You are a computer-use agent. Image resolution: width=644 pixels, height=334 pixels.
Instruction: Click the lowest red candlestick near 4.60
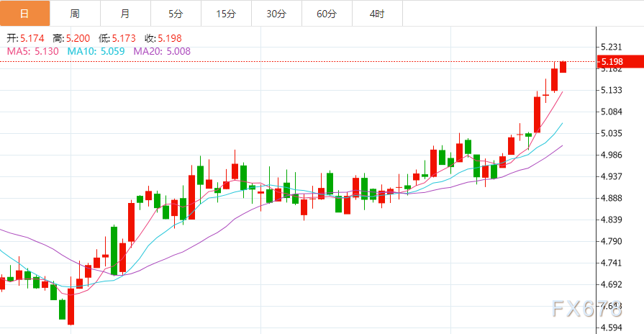[71, 307]
